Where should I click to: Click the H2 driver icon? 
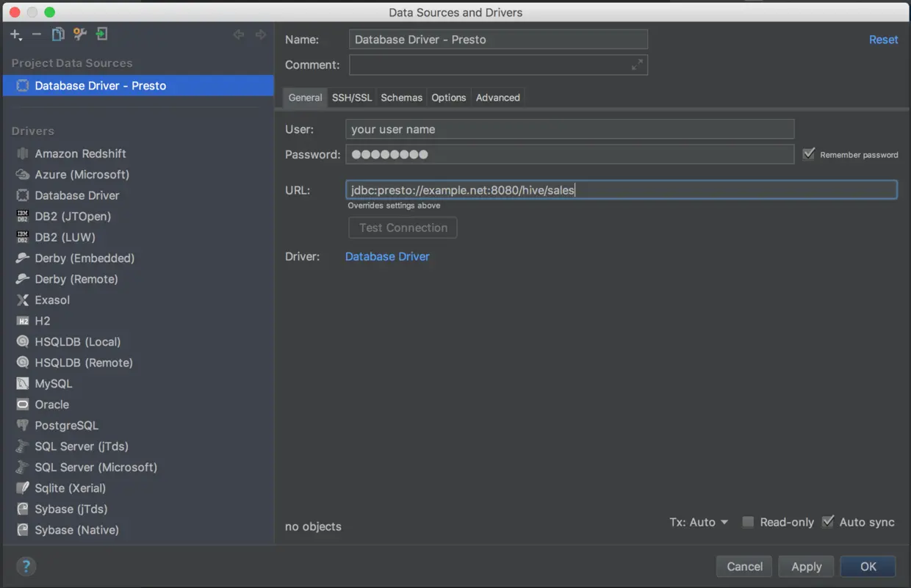[23, 321]
